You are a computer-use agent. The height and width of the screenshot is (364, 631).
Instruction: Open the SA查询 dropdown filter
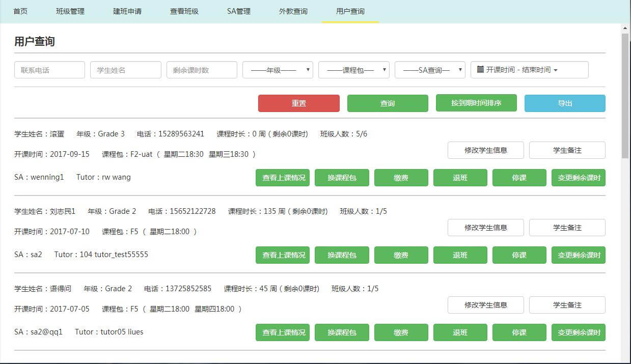pyautogui.click(x=430, y=70)
